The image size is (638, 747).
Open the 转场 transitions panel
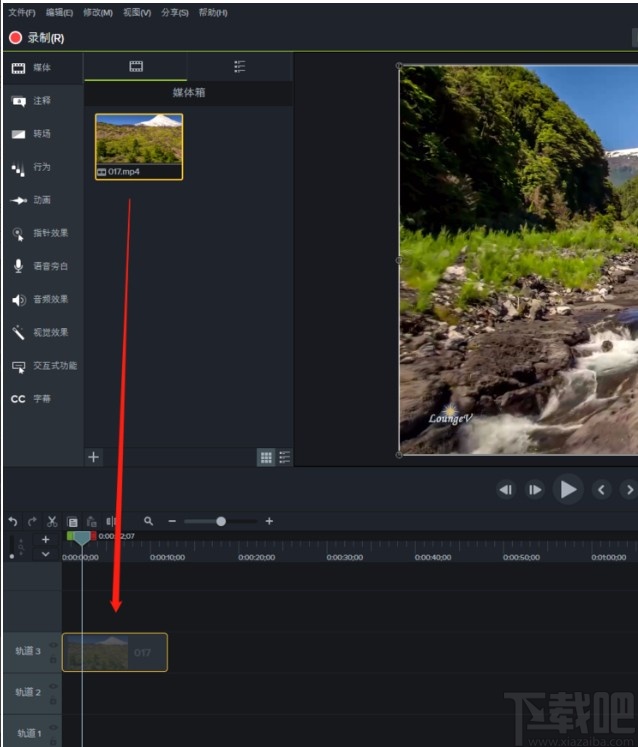(x=43, y=134)
